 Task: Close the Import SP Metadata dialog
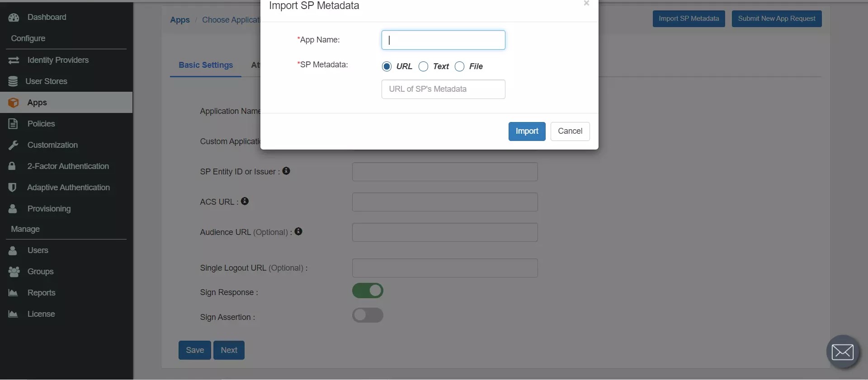586,4
